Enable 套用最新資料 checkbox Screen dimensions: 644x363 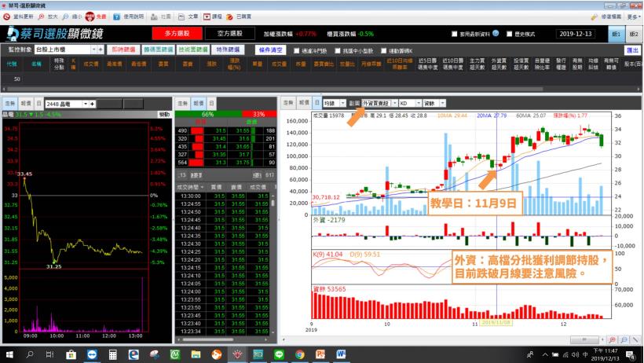pyautogui.click(x=454, y=34)
